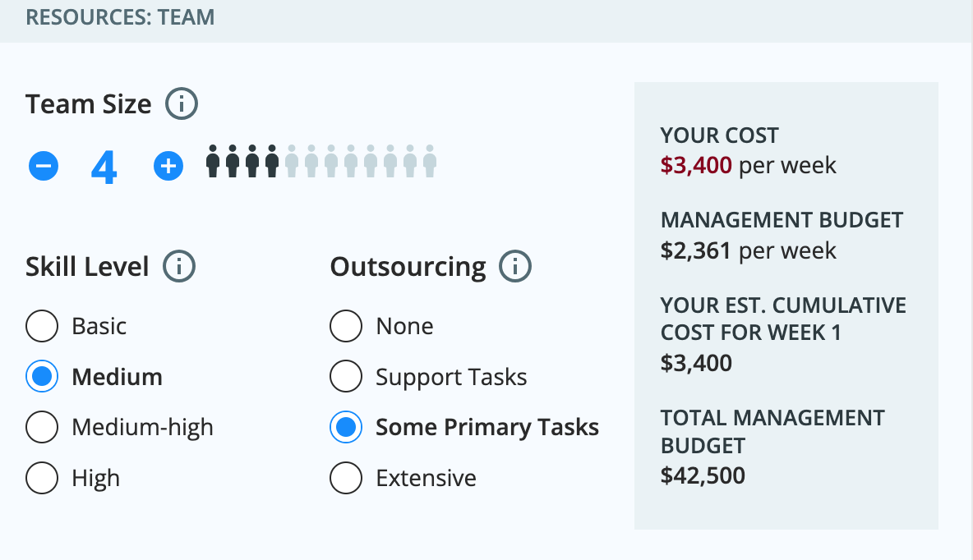
Task: Choose the Medium-high skill level
Action: pos(42,427)
